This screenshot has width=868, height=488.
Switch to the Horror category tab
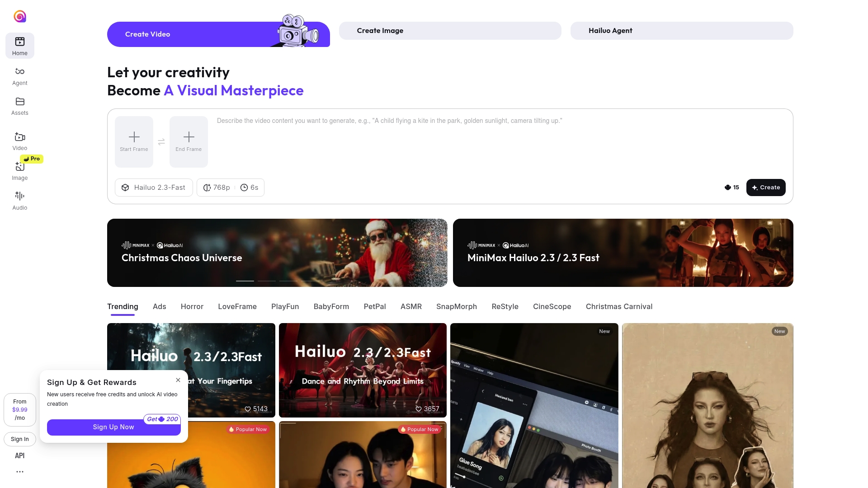click(x=192, y=306)
